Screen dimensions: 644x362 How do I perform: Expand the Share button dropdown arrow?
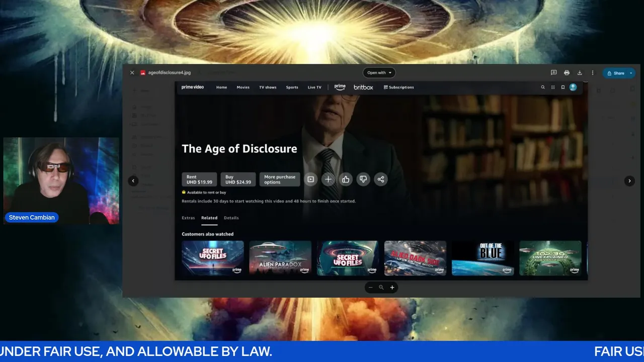pos(631,73)
